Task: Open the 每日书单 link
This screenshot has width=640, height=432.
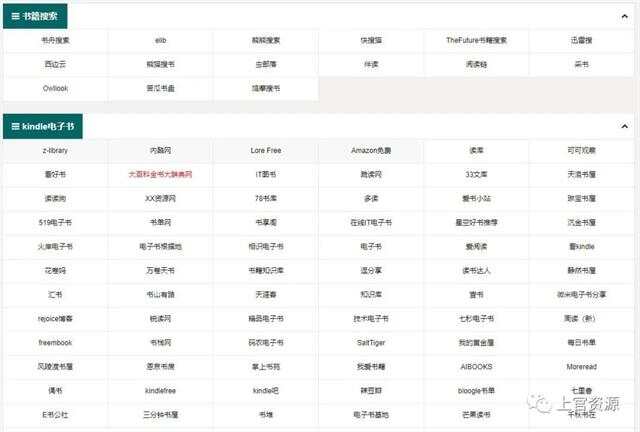Action: tap(582, 343)
